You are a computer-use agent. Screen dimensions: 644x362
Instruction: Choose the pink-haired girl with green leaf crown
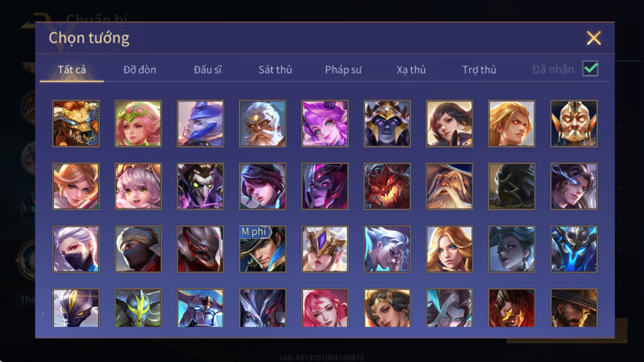(138, 123)
